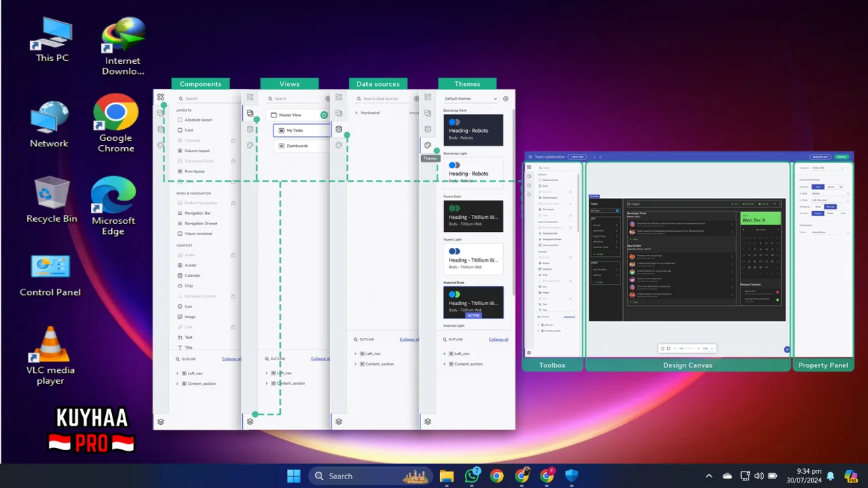Image resolution: width=868 pixels, height=488 pixels.
Task: Select the Dashboards view
Action: click(x=302, y=146)
